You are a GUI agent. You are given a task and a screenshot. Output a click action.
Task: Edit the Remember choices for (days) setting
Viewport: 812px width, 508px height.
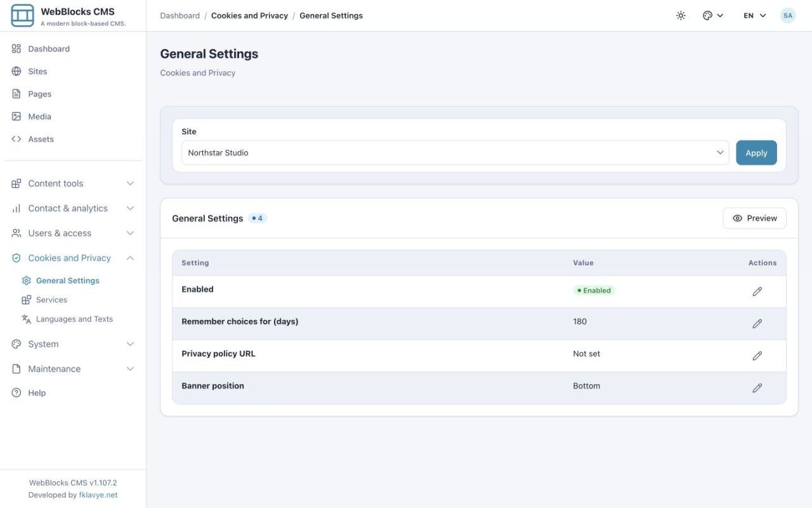757,324
